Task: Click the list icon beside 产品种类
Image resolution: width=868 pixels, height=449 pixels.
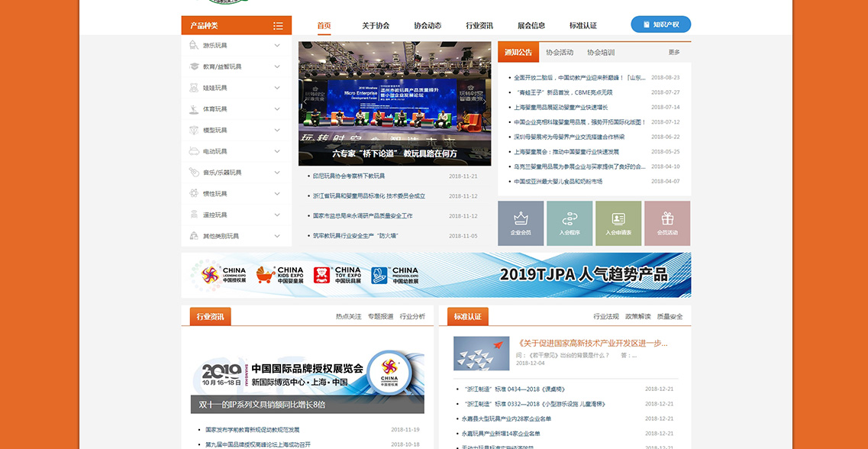Action: [278, 26]
